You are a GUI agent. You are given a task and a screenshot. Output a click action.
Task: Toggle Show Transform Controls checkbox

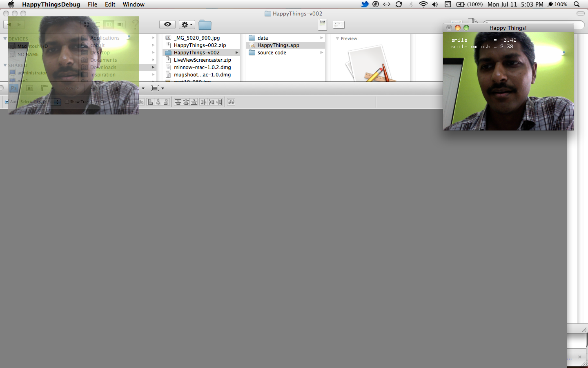(67, 102)
